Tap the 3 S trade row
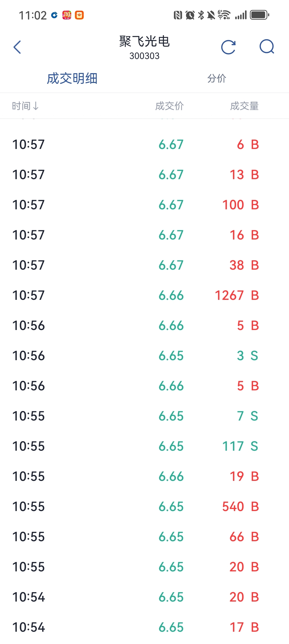This screenshot has height=644, width=289. click(x=144, y=356)
